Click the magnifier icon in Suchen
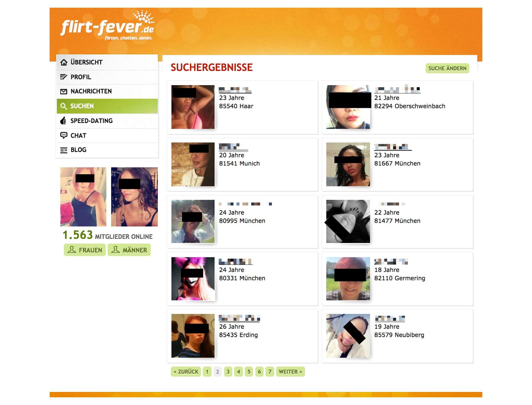Screen dimensions: 532x405 click(64, 106)
